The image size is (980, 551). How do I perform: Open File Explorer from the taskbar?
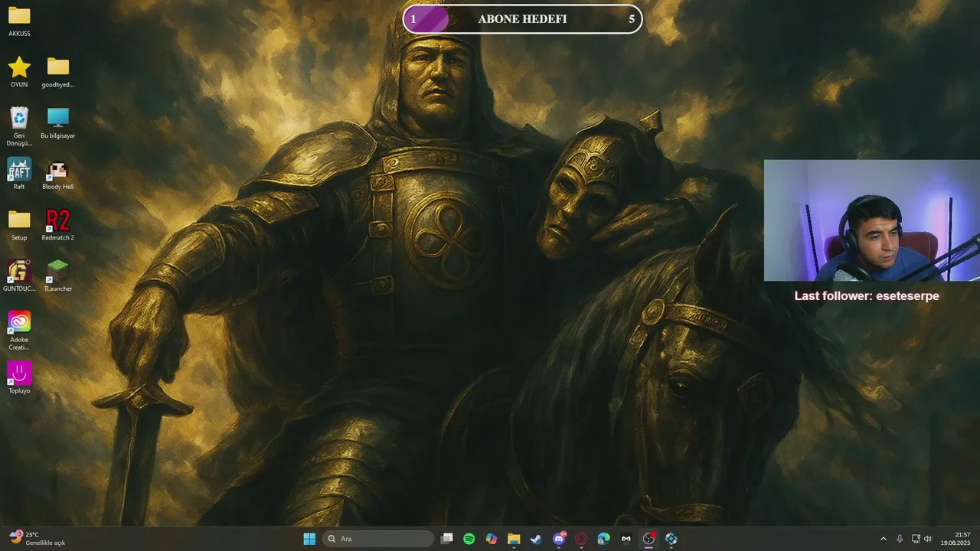click(x=514, y=539)
